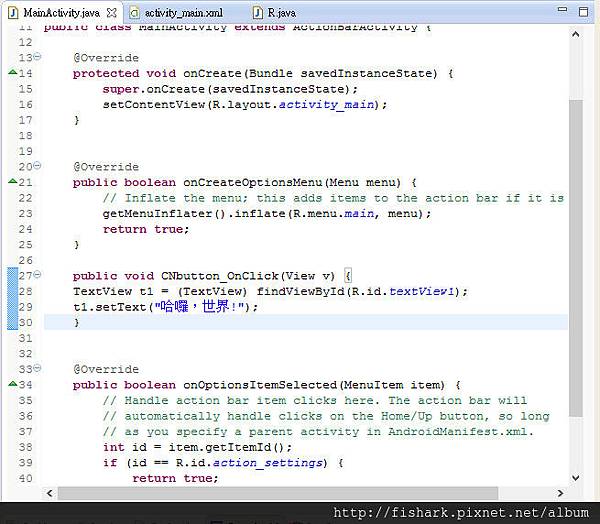Collapse the onCreate method at line 13
600x524 pixels.
click(37, 57)
